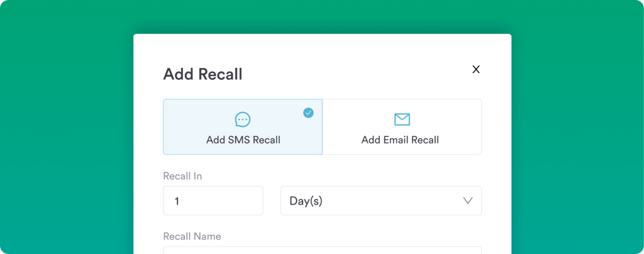
Task: Click the blue checkmark badge
Action: pyautogui.click(x=308, y=113)
